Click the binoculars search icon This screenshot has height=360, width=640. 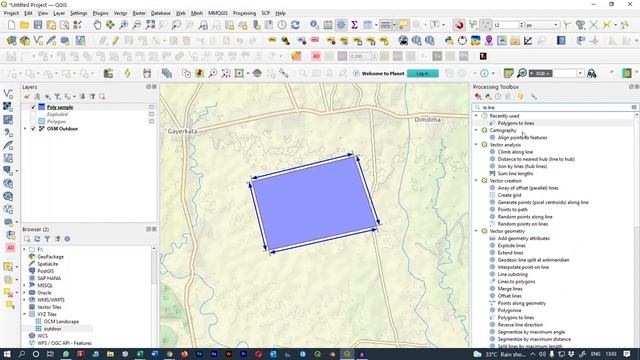(x=591, y=73)
